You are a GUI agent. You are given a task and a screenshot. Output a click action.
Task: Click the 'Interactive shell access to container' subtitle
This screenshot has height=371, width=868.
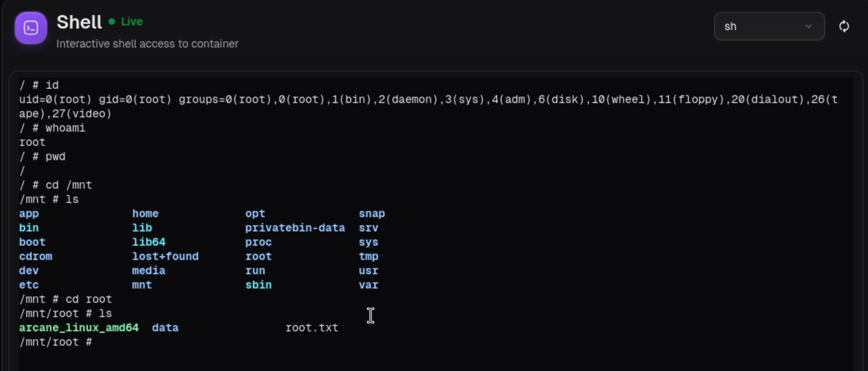[x=147, y=44]
